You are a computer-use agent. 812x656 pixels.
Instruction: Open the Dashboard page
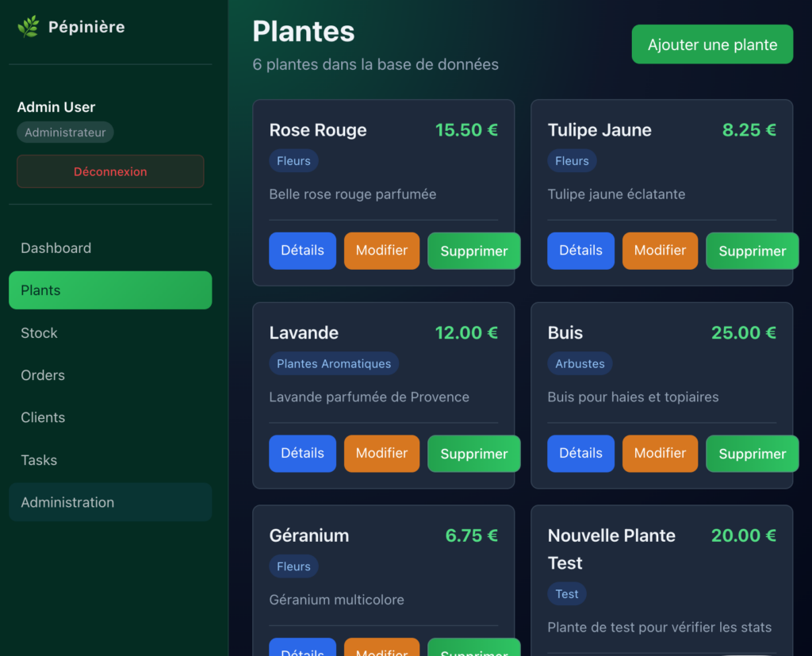coord(110,248)
